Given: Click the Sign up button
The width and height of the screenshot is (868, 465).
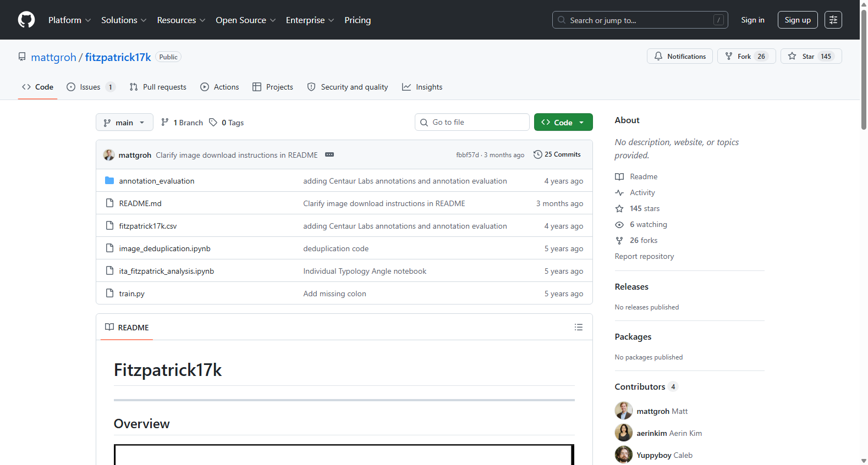Looking at the screenshot, I should tap(798, 20).
